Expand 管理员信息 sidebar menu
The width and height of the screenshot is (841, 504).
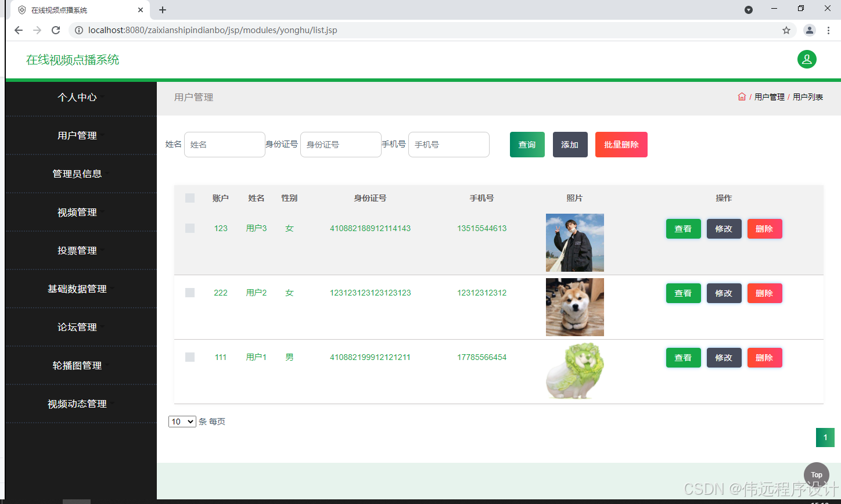(x=81, y=174)
